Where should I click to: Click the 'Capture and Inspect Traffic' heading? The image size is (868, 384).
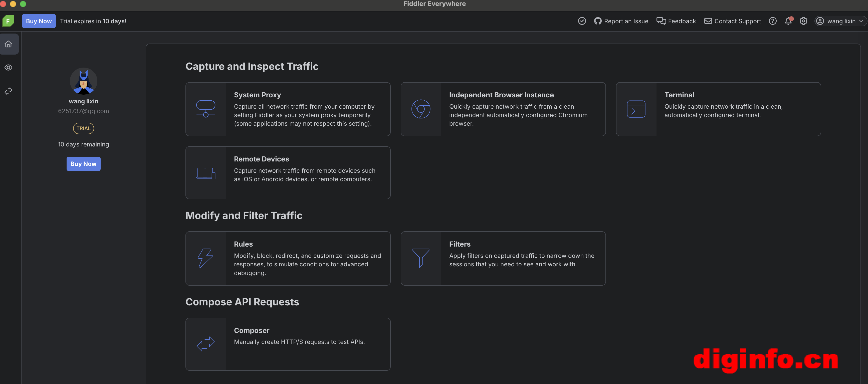252,66
